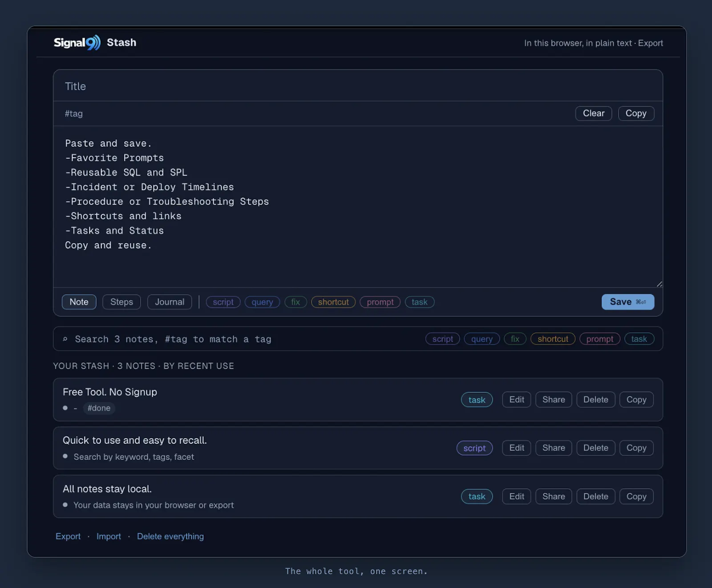This screenshot has width=712, height=588.
Task: Grab the textarea resize handle
Action: (x=659, y=284)
